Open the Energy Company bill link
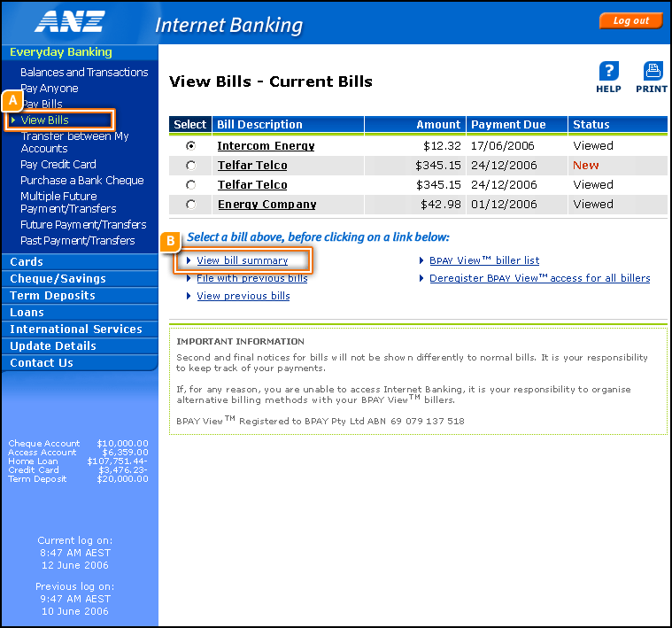Image resolution: width=672 pixels, height=628 pixels. coord(267,205)
